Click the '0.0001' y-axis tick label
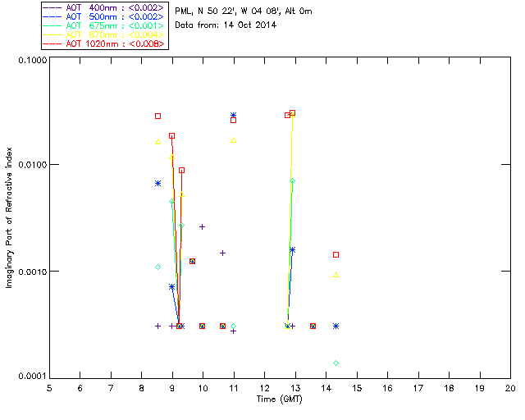Screen dimensions: 525x420 (x=33, y=377)
